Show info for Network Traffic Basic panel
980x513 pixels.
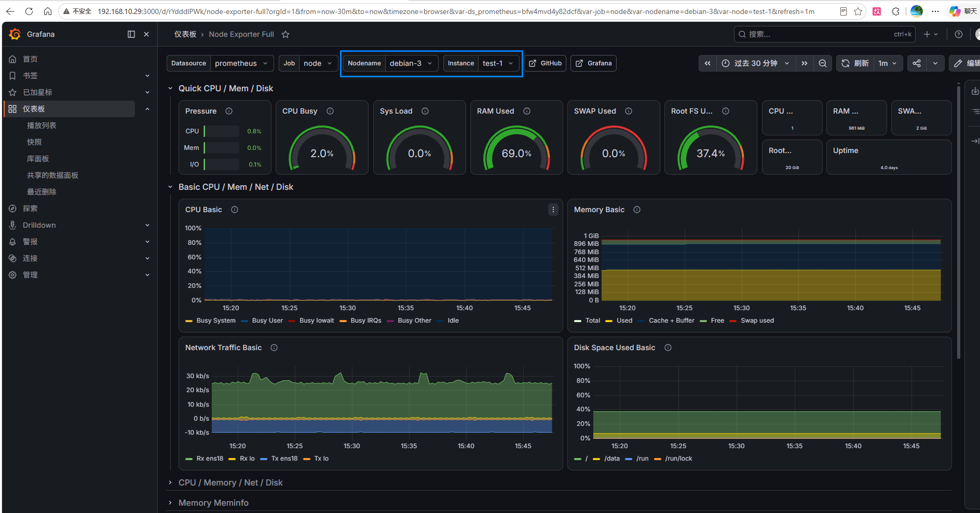pyautogui.click(x=274, y=348)
